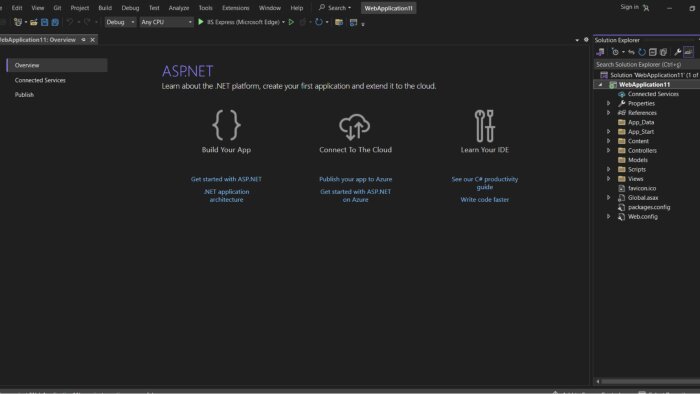Expand the App_Start folder

tap(608, 132)
